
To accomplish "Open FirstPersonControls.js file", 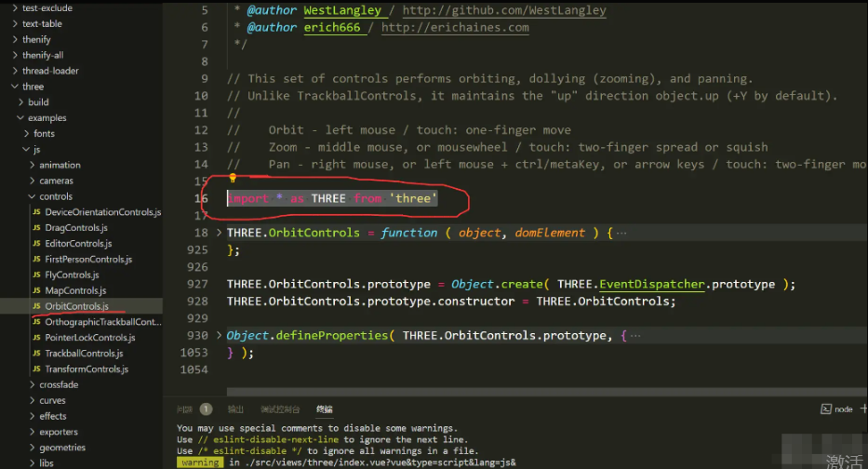I will (x=88, y=259).
